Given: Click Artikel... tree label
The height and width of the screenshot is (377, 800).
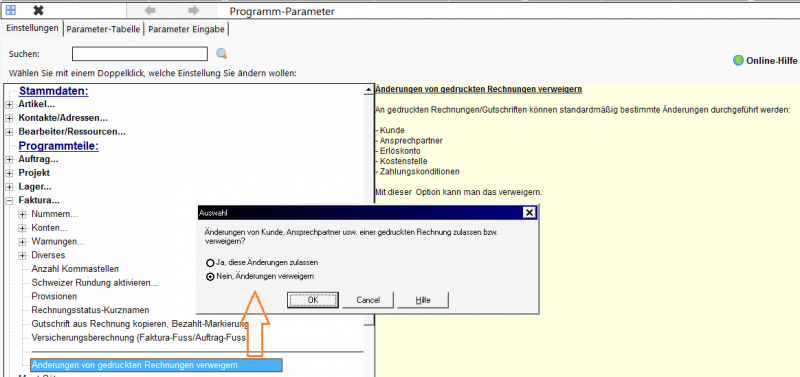Looking at the screenshot, I should (x=37, y=104).
